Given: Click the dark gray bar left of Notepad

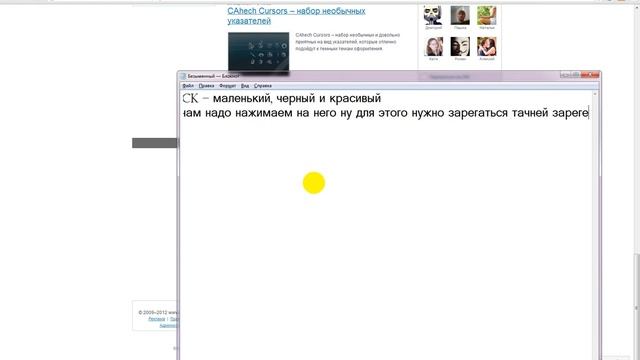Looking at the screenshot, I should 155,143.
